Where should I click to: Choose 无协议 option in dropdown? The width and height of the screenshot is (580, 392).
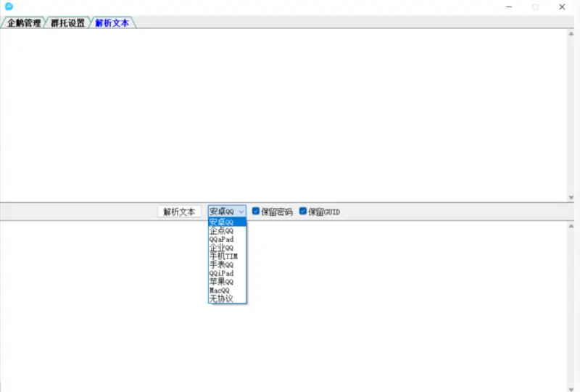pyautogui.click(x=226, y=299)
